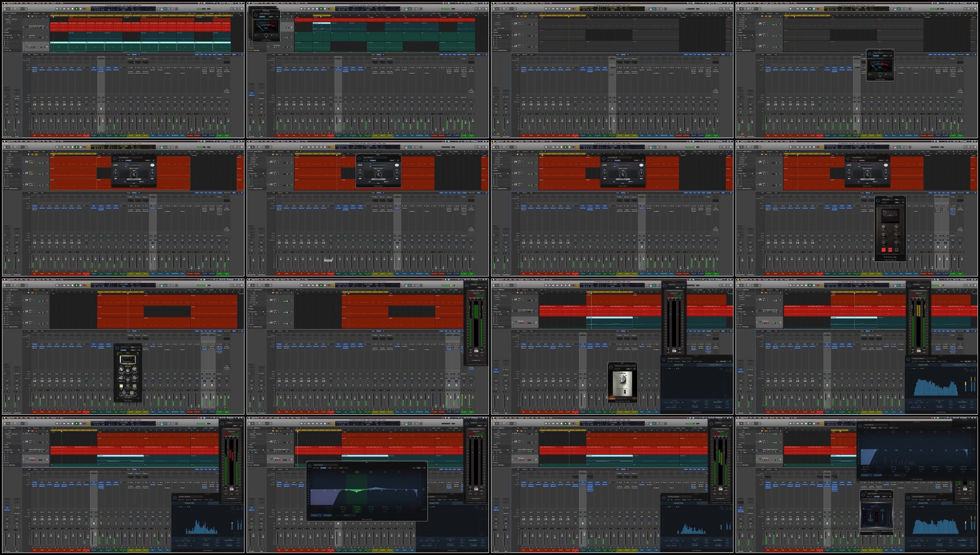Click Q-Couple button in the green-band Channel EQ
980x555 pixels.
(327, 515)
